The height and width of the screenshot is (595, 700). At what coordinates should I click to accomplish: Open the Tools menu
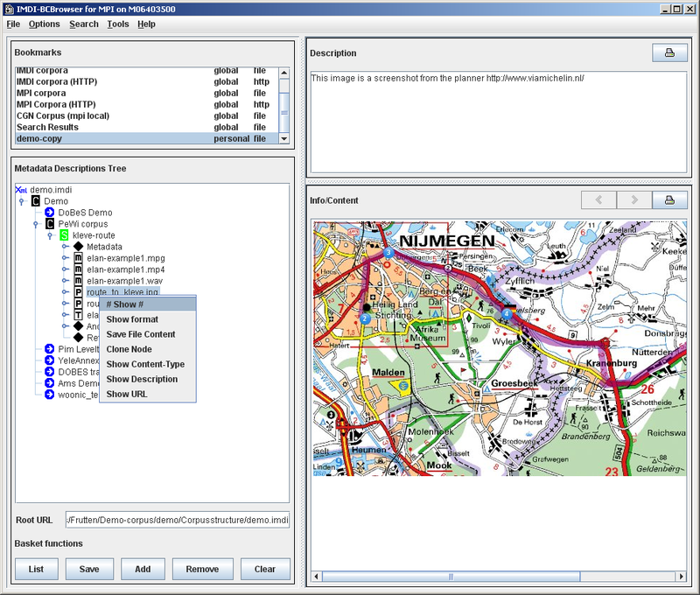tap(118, 24)
